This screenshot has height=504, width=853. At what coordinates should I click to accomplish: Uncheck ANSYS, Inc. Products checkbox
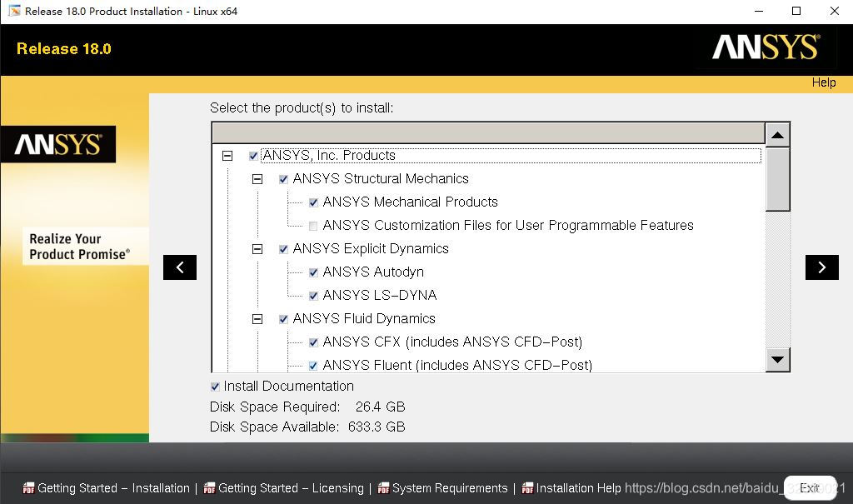pos(253,157)
